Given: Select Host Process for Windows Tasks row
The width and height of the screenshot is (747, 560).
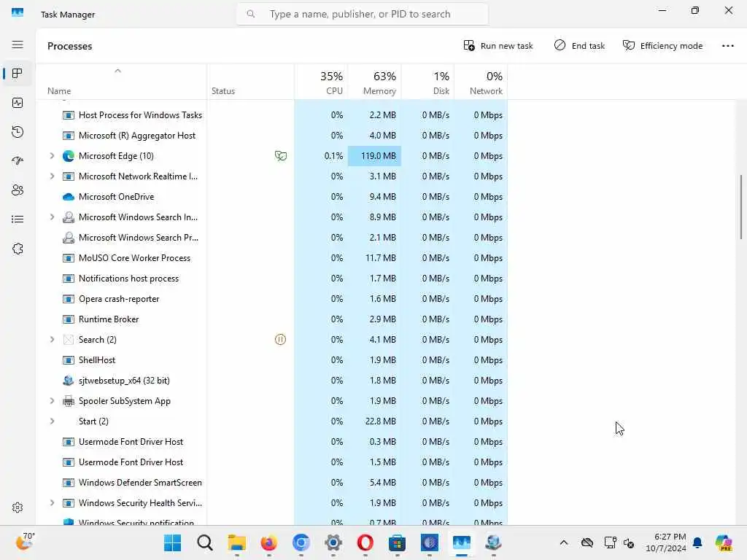Looking at the screenshot, I should 271,115.
